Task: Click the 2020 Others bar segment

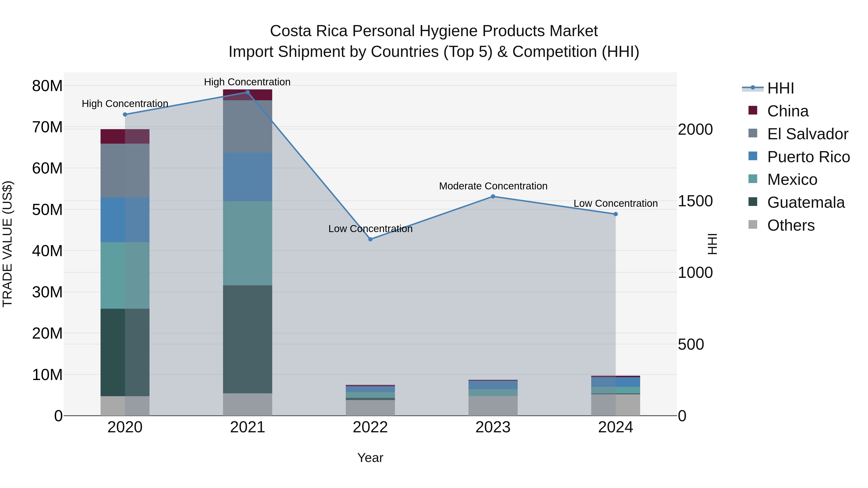Action: (x=125, y=406)
